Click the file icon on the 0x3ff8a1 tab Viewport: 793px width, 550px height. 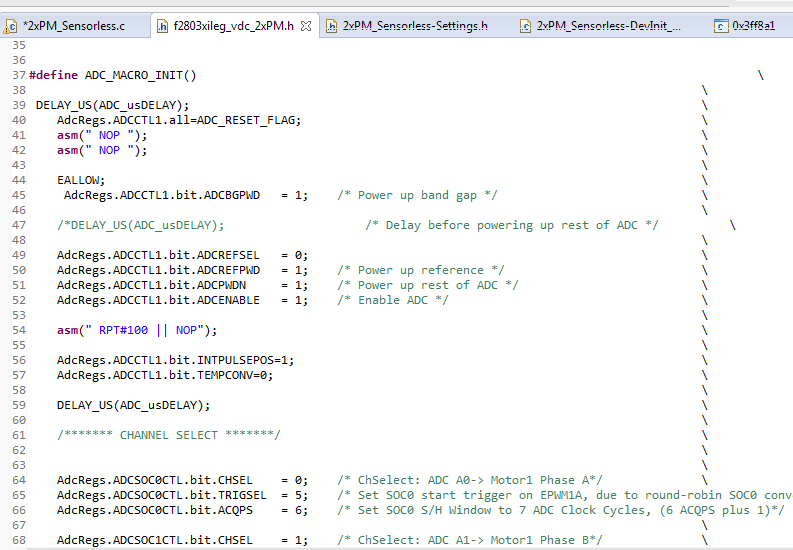(721, 26)
